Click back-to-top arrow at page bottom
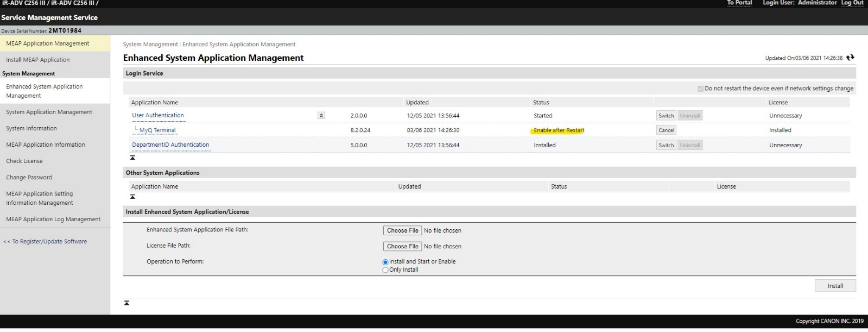Viewport: 868px width, 332px height. point(126,303)
